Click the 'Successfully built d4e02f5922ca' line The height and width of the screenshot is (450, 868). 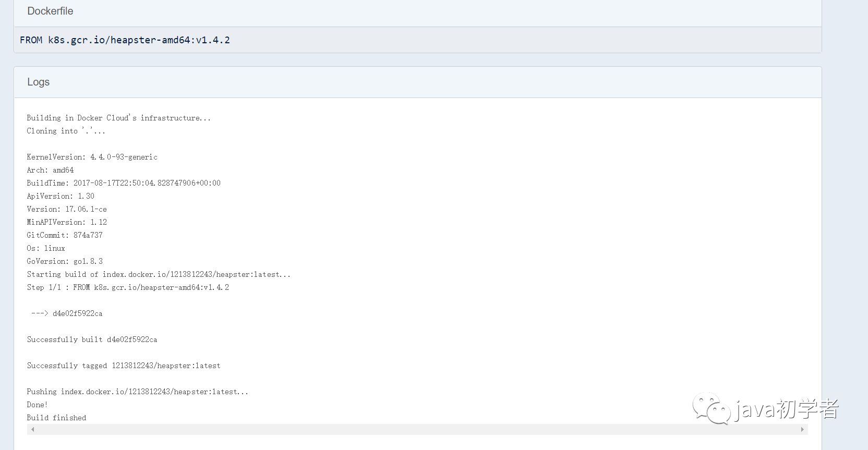click(92, 339)
